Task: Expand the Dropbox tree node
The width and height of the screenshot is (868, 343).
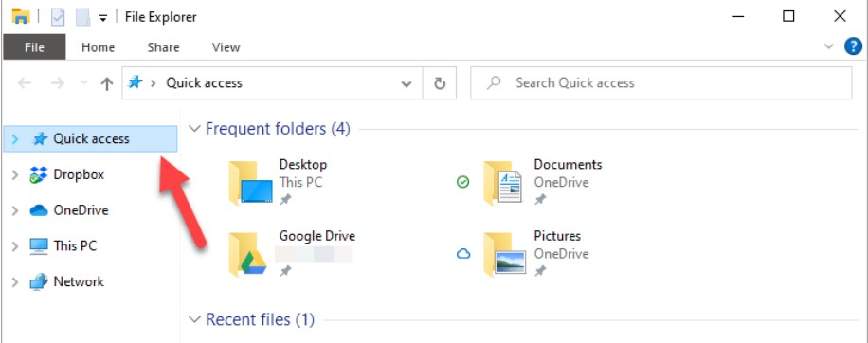Action: pos(15,175)
